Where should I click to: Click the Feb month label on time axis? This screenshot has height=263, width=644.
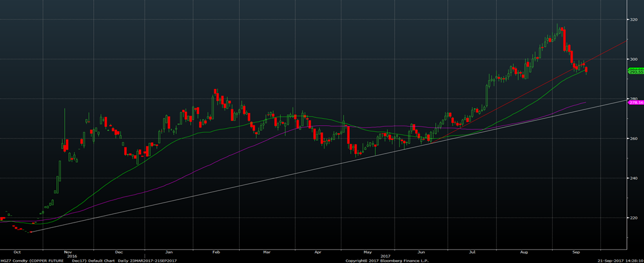pos(216,251)
